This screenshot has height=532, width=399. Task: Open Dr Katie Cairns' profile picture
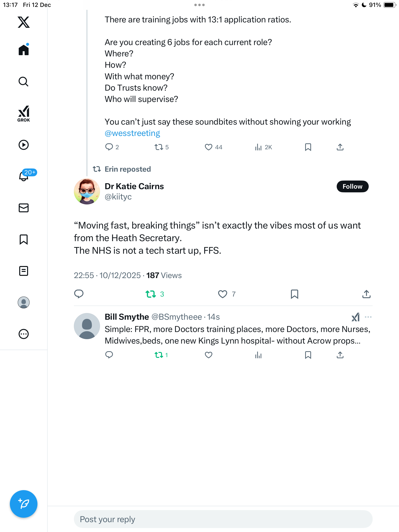[x=87, y=191]
